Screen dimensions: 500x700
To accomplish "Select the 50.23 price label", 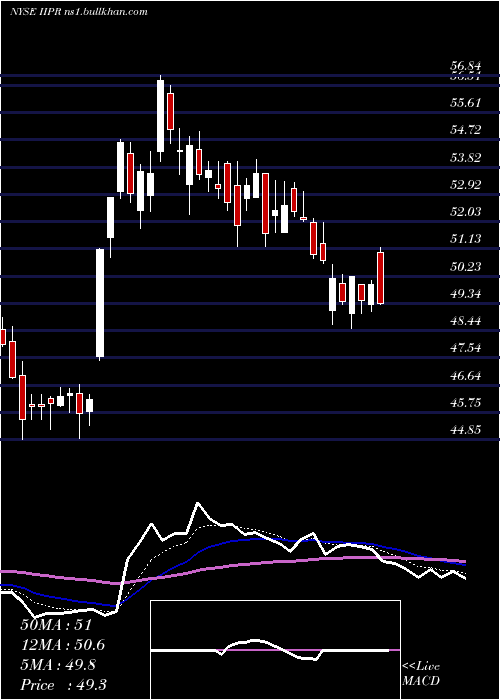I will 465,267.
